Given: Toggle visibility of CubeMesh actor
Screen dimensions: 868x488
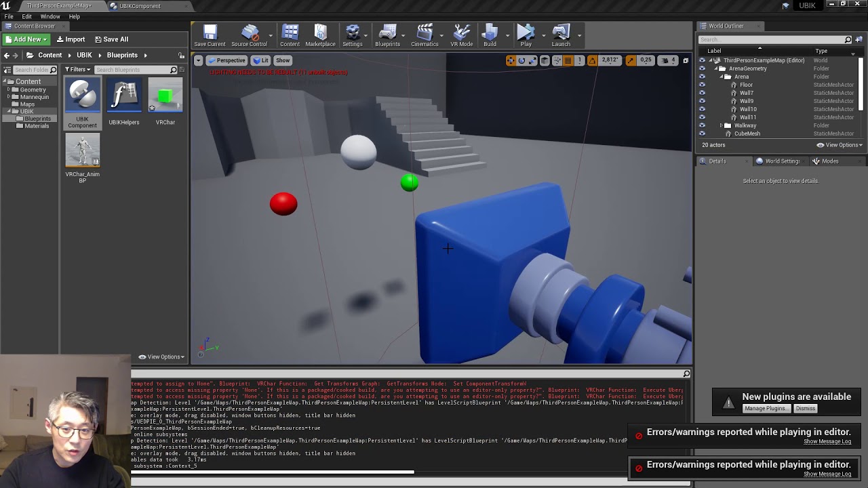Looking at the screenshot, I should click(702, 134).
